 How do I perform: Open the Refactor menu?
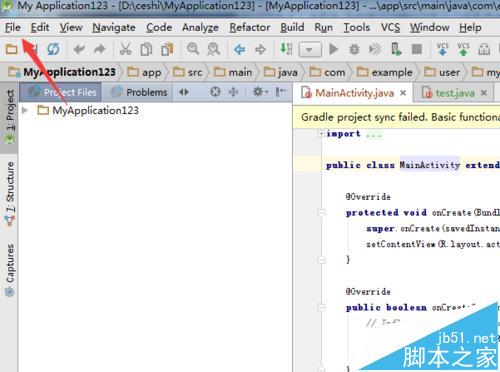pyautogui.click(x=250, y=27)
